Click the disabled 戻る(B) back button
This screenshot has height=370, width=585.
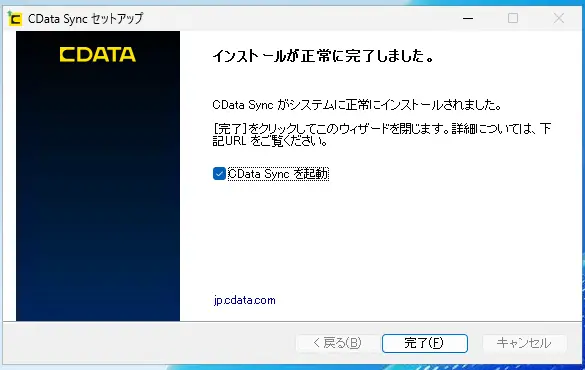337,343
